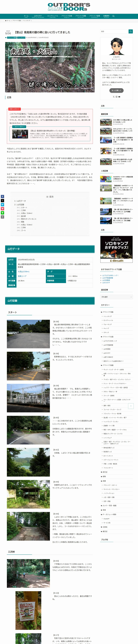Screen dimensions: 138x644
Task: Click the もっと詳しく profile button
Action: pyautogui.click(x=117, y=90)
